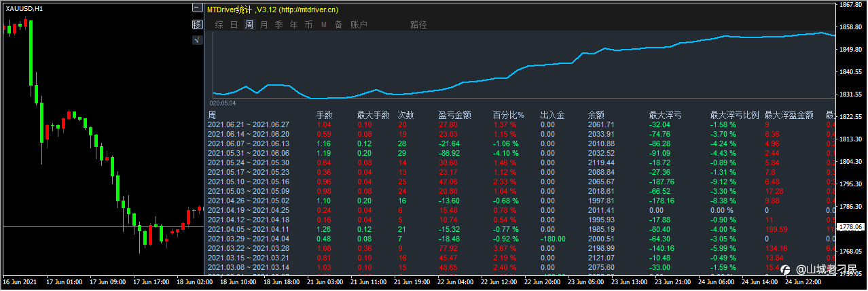Click the 移 move panel icon
This screenshot has width=868, height=291.
pyautogui.click(x=198, y=24)
